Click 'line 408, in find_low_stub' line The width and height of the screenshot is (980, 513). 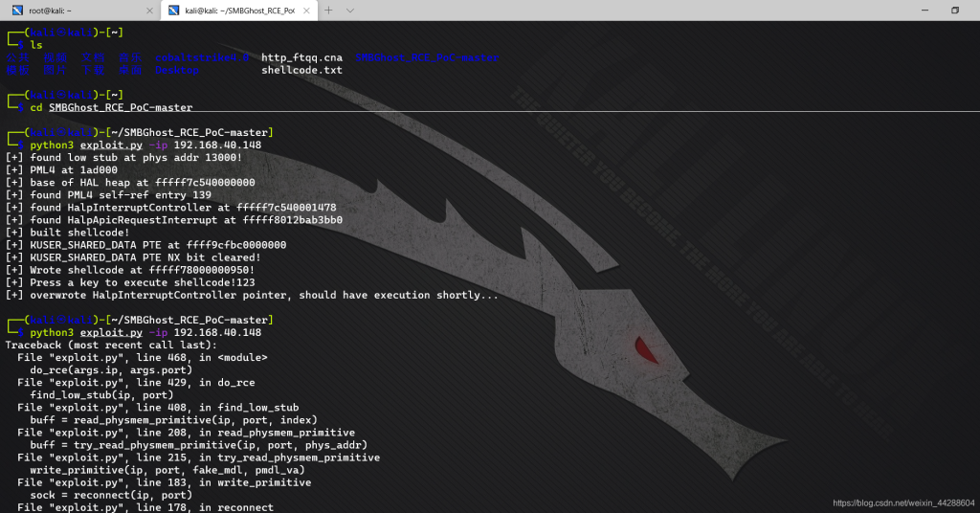[158, 408]
